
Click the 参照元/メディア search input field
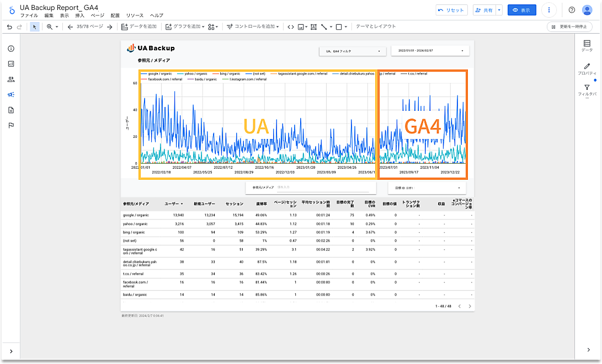(321, 188)
